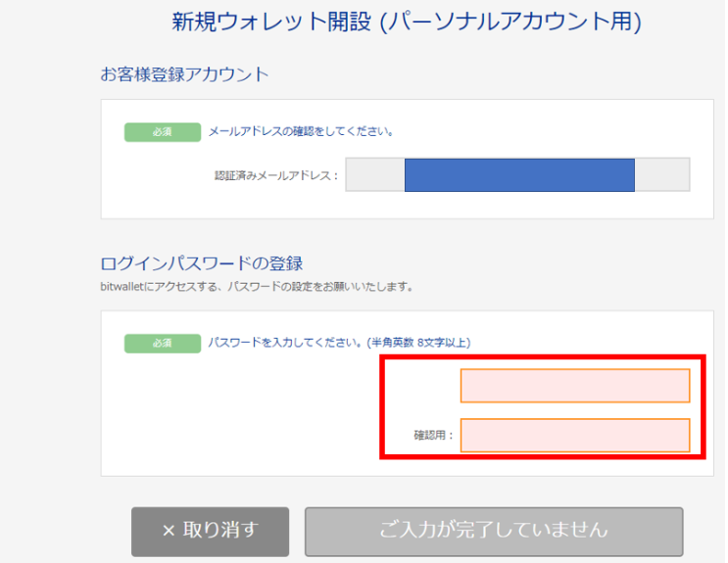
Task: Click the × symbol on the cancel button
Action: point(169,531)
